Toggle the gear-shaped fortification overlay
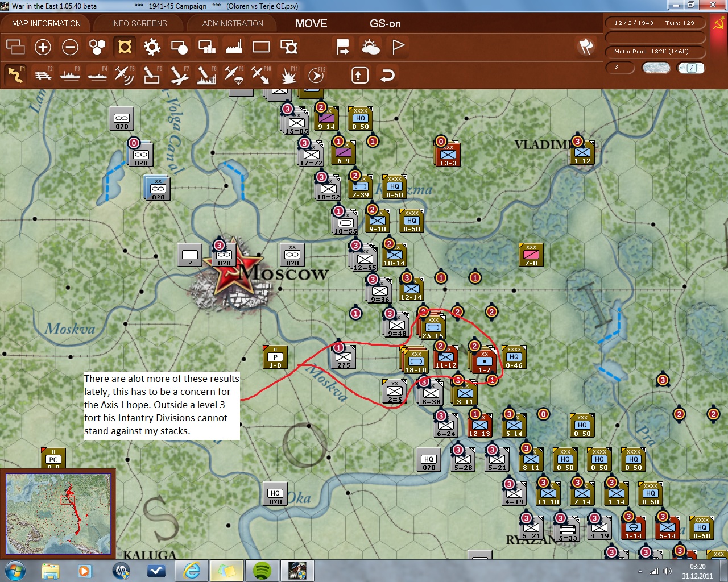Image resolution: width=728 pixels, height=582 pixels. [x=152, y=47]
